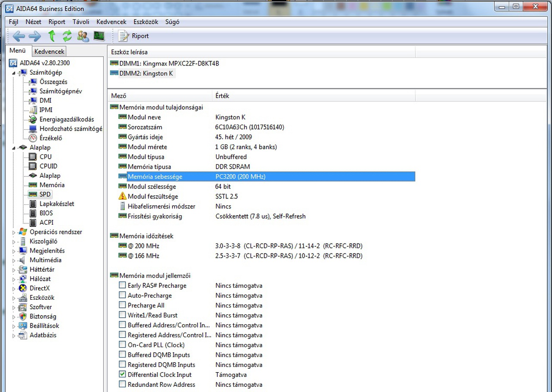Expand the Megjelenítés tree node
The height and width of the screenshot is (392, 552).
point(14,251)
